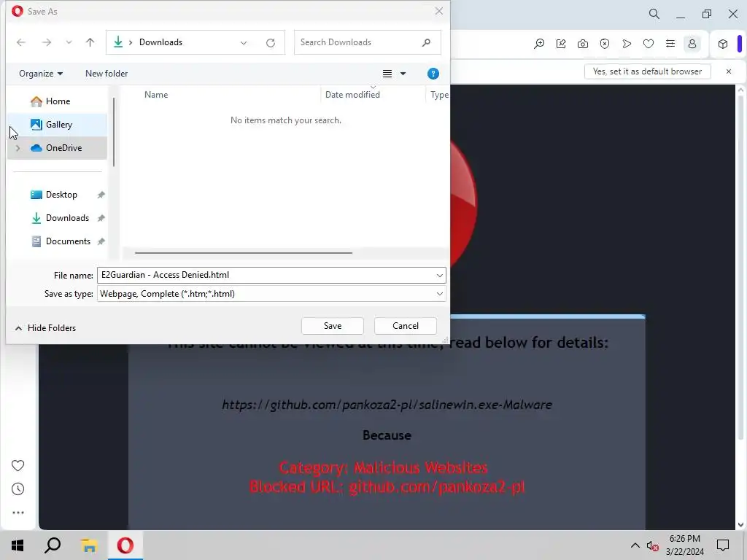Image resolution: width=747 pixels, height=560 pixels.
Task: Click the navigation pane scrollbar
Action: click(113, 132)
